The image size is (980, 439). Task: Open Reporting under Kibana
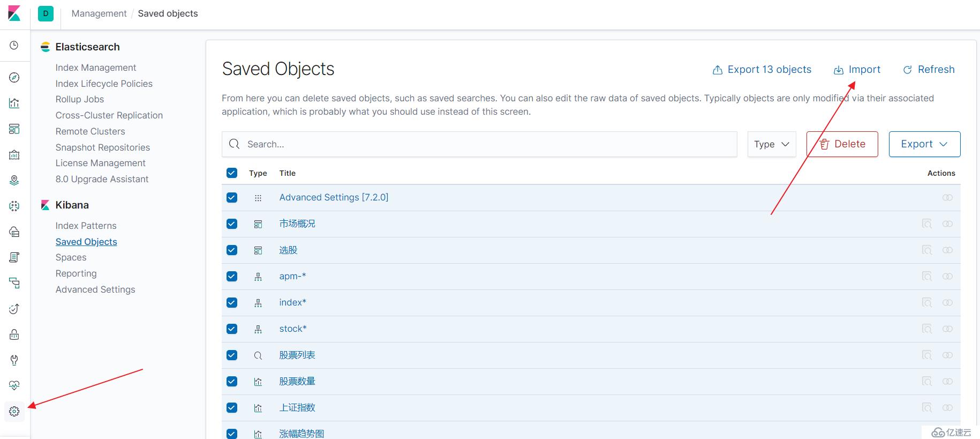pos(76,273)
